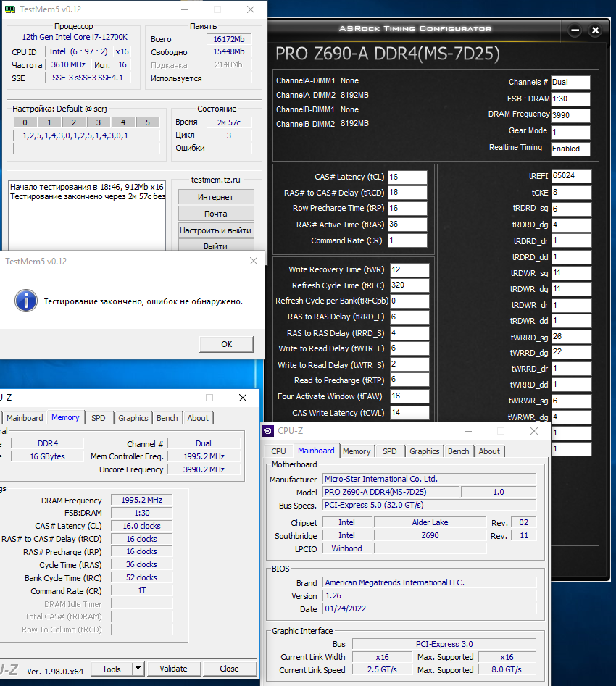This screenshot has height=686, width=616.
Task: Click the Channels # Dual field
Action: [570, 83]
